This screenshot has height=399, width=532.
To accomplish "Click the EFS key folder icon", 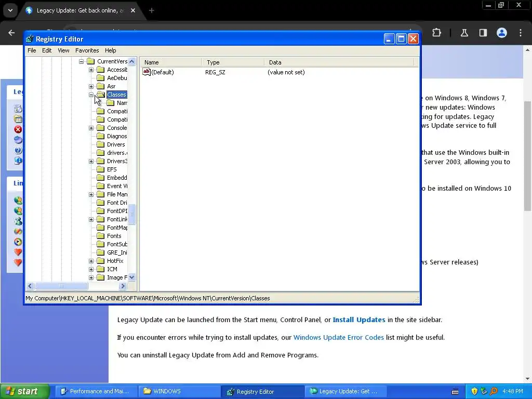I will (100, 169).
